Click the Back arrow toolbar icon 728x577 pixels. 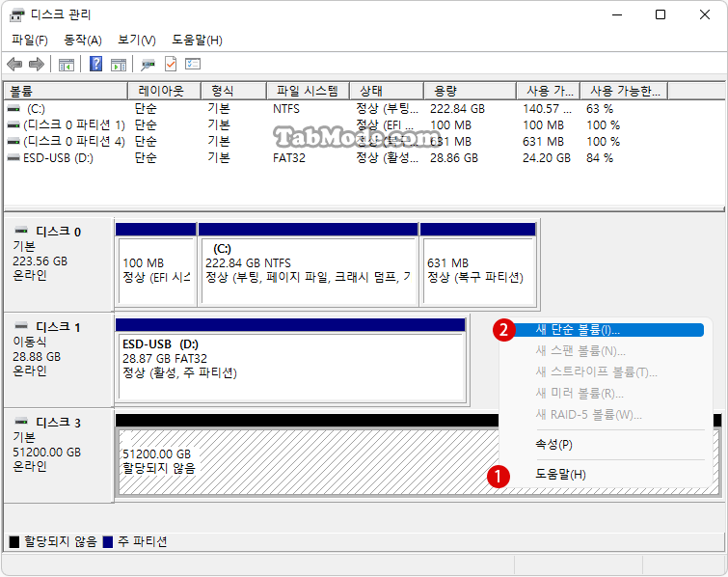click(x=14, y=64)
